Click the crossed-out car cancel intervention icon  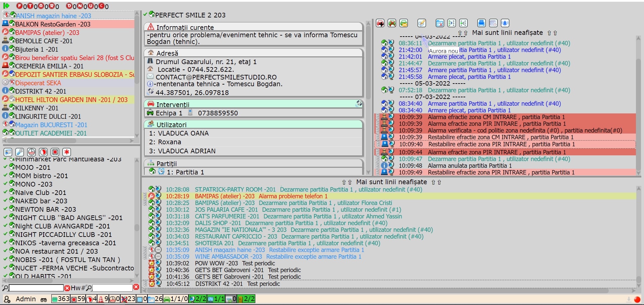(392, 23)
